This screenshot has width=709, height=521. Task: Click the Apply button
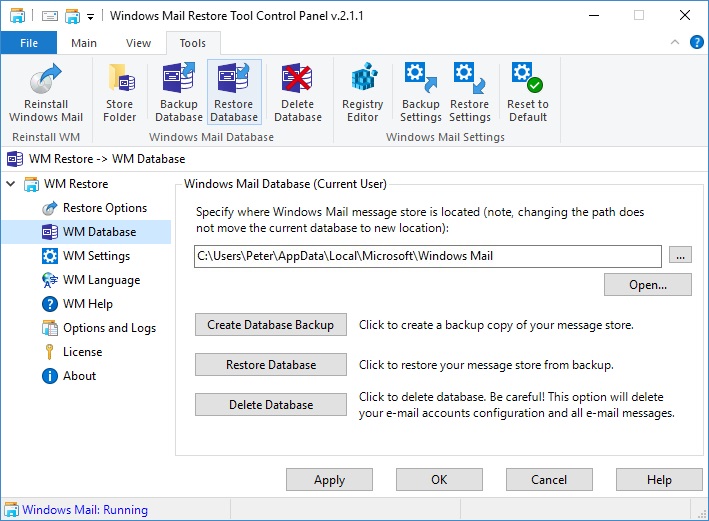[x=329, y=479]
